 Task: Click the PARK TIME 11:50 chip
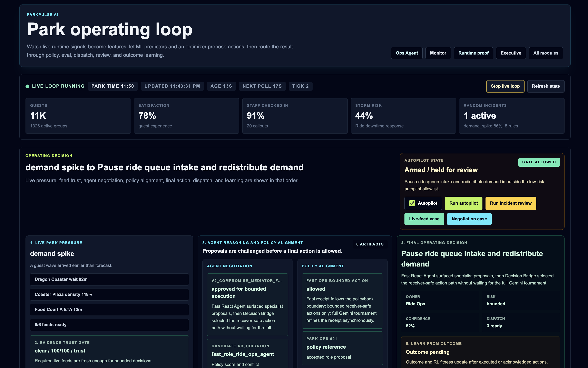113,86
